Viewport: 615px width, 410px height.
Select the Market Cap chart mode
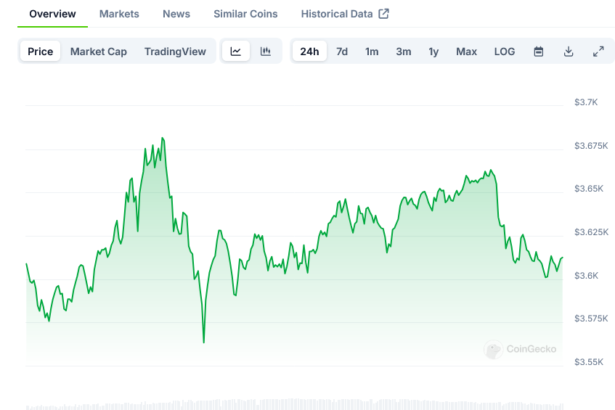pos(98,52)
